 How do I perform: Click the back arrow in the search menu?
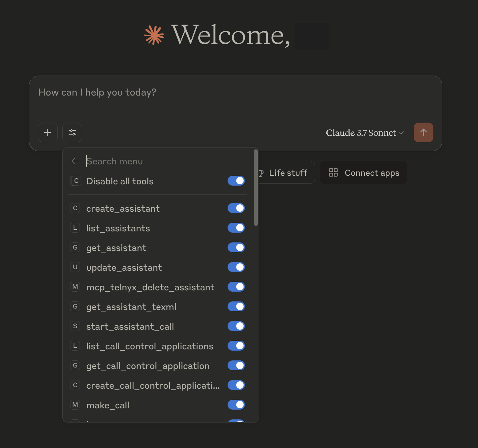click(x=75, y=161)
